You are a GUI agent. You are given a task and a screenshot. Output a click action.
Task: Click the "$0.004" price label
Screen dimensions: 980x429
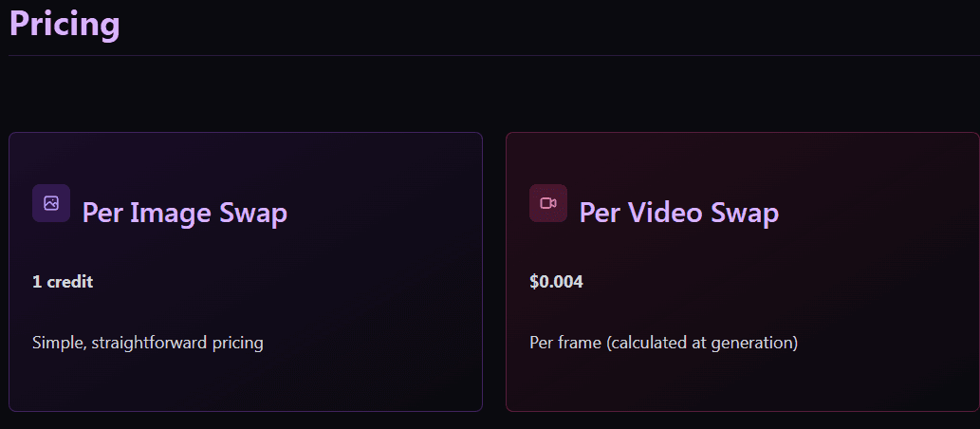[x=556, y=282]
